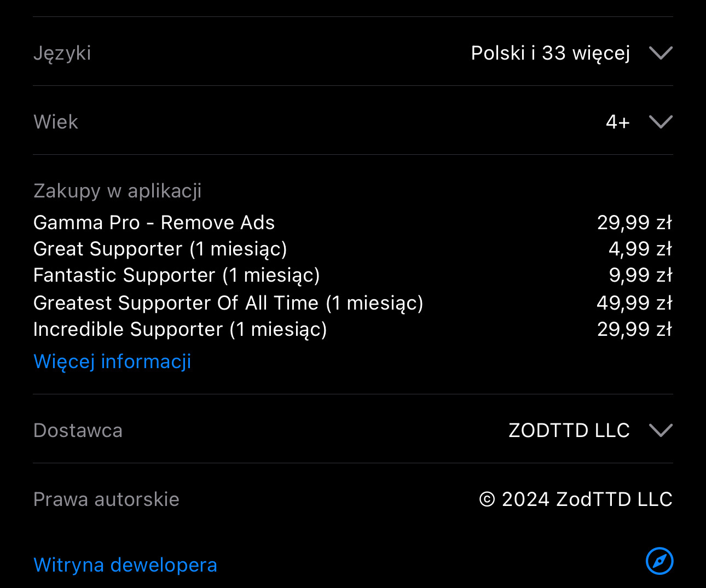Screen dimensions: 706x588
Task: Click the Zakupy w aplikacji heading
Action: (x=117, y=191)
